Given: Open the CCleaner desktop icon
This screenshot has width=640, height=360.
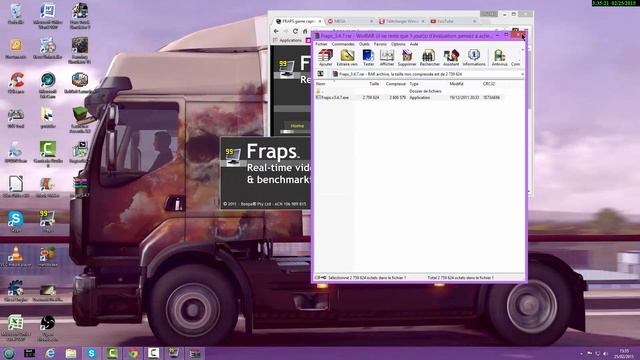Looking at the screenshot, I should tap(16, 83).
